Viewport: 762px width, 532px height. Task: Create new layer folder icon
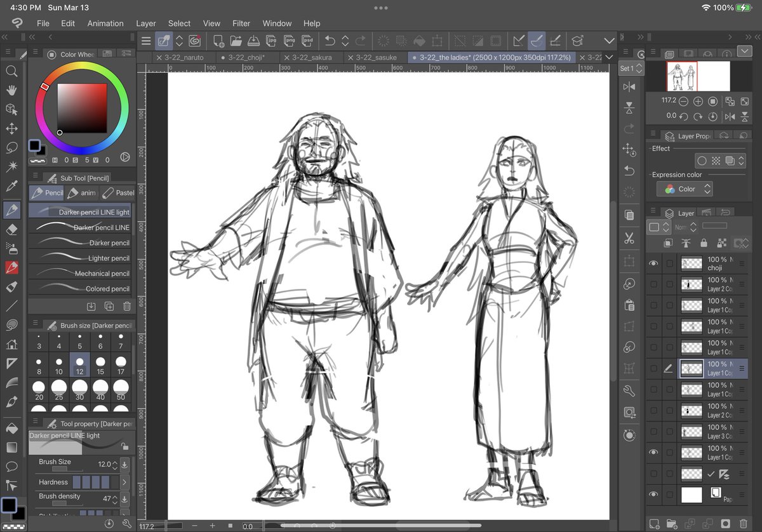(672, 524)
